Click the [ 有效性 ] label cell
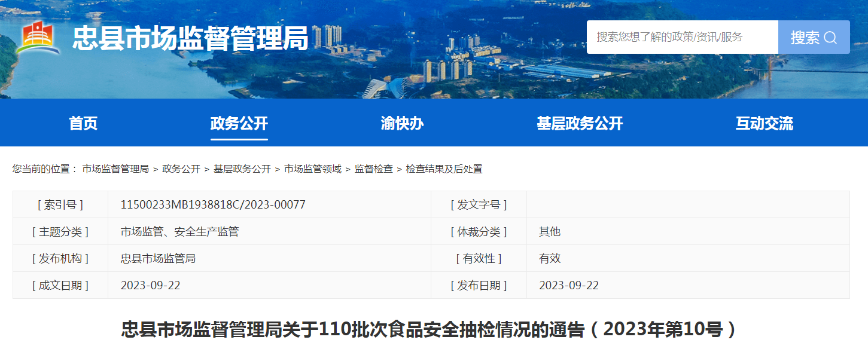Image resolution: width=868 pixels, height=352 pixels. 479,258
